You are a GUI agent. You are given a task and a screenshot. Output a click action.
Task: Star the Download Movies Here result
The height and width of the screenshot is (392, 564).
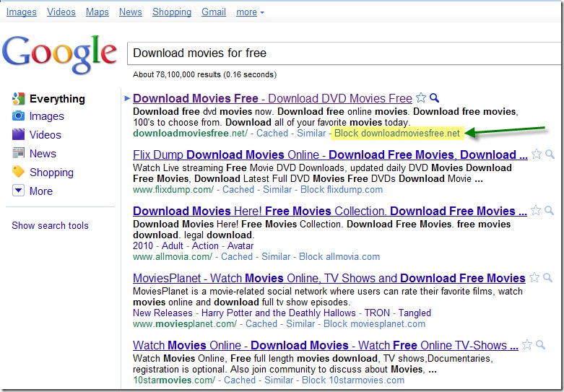[x=536, y=210]
